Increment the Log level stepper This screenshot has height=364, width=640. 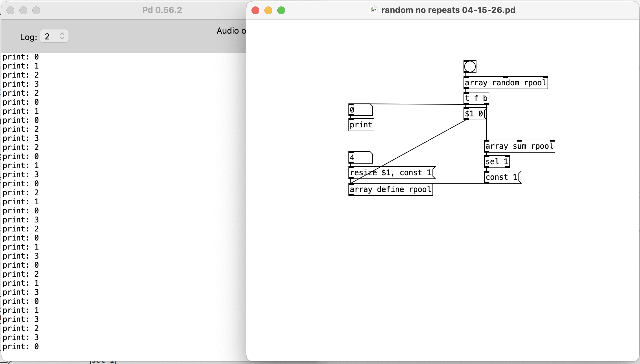(63, 34)
